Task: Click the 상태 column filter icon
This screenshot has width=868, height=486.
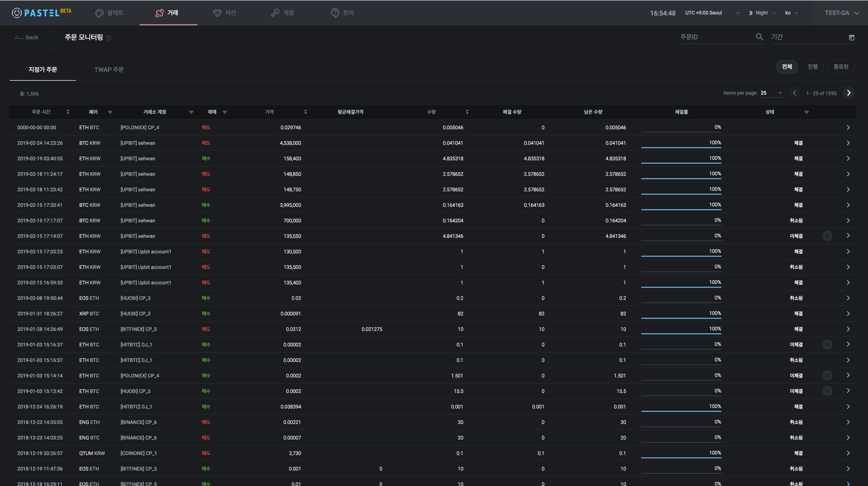Action: [806, 112]
